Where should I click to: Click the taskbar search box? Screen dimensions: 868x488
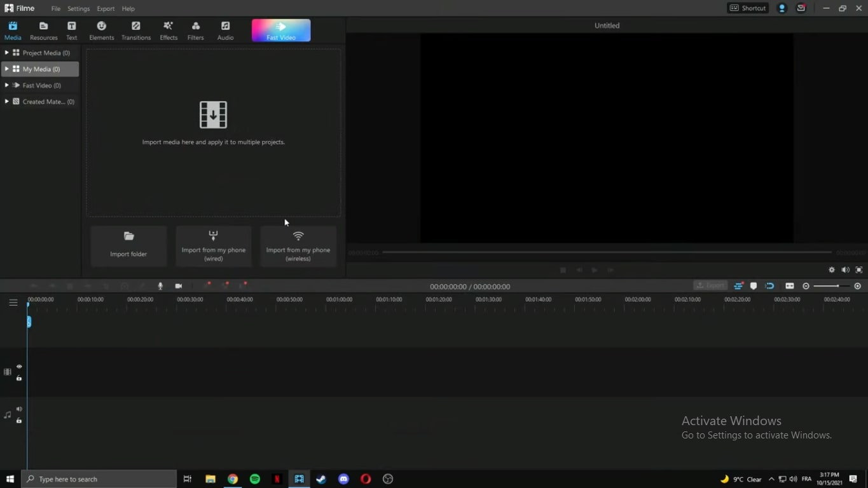click(99, 479)
